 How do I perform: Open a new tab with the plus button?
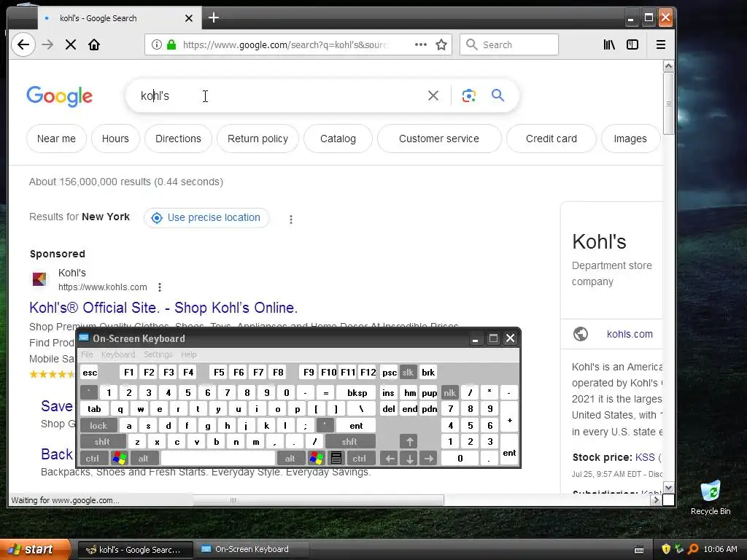[x=214, y=18]
